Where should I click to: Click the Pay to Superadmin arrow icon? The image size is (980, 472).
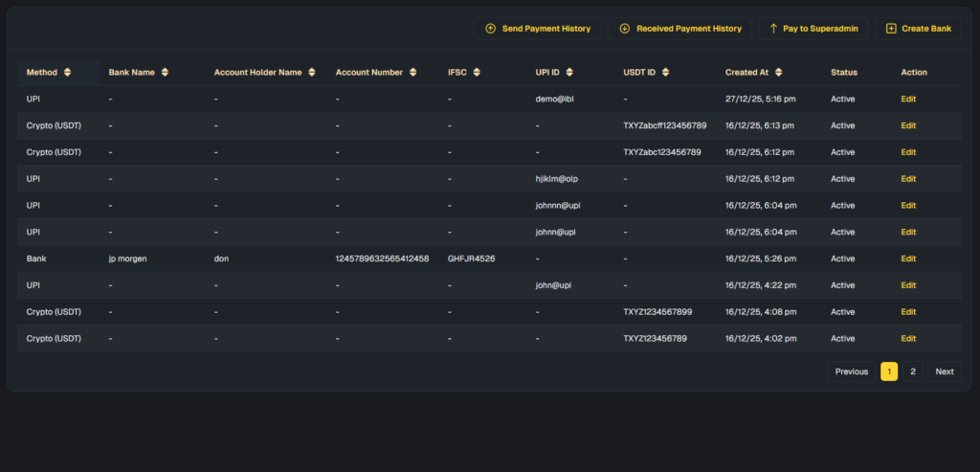pos(773,29)
